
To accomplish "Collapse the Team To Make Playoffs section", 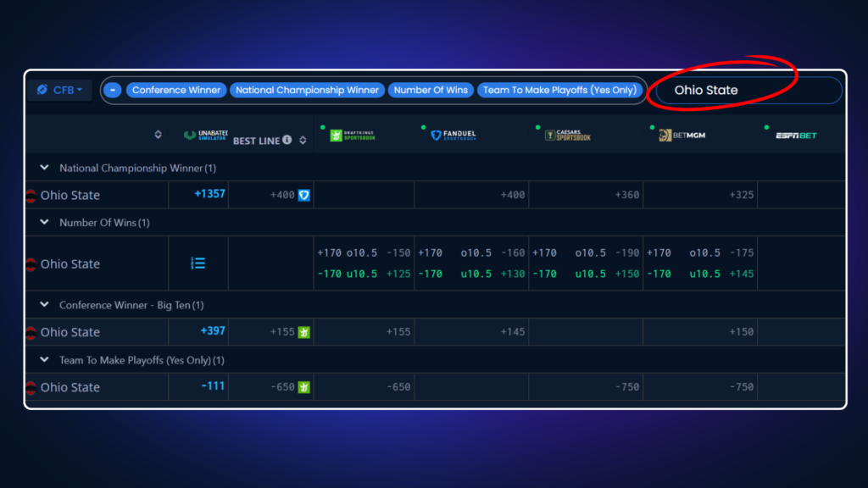I will pyautogui.click(x=44, y=359).
